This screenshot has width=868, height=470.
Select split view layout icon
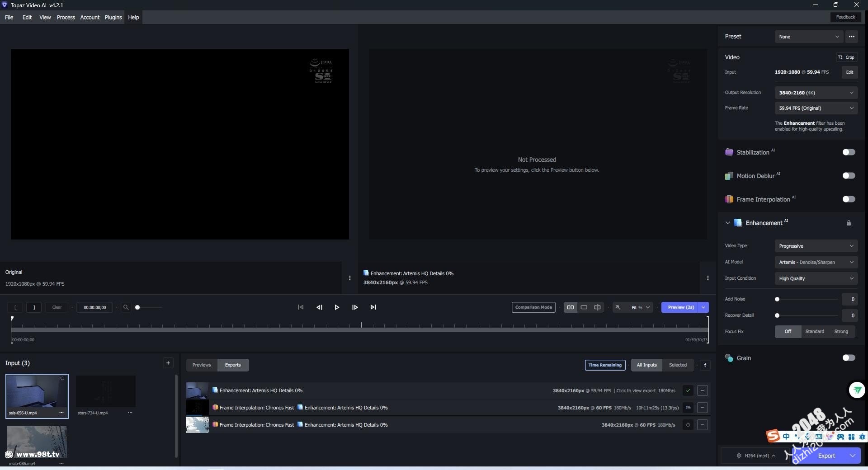tap(597, 307)
